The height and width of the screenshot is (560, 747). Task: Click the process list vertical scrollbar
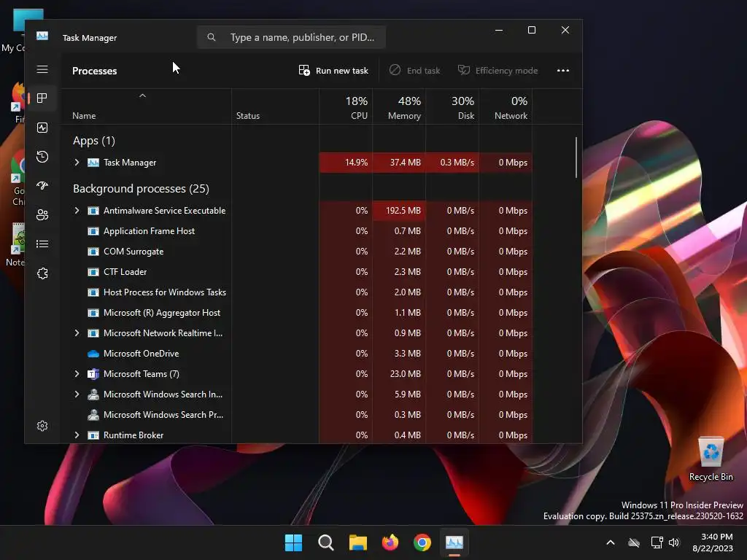click(576, 157)
